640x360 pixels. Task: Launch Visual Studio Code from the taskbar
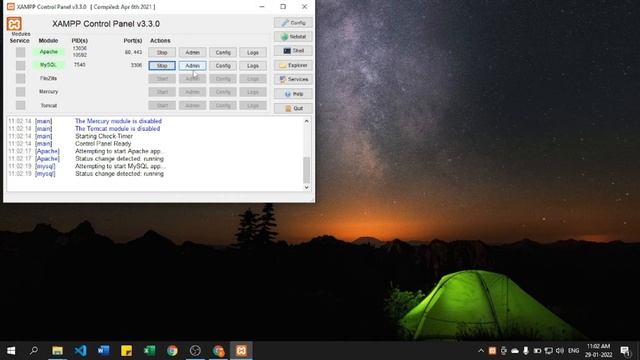pos(80,351)
